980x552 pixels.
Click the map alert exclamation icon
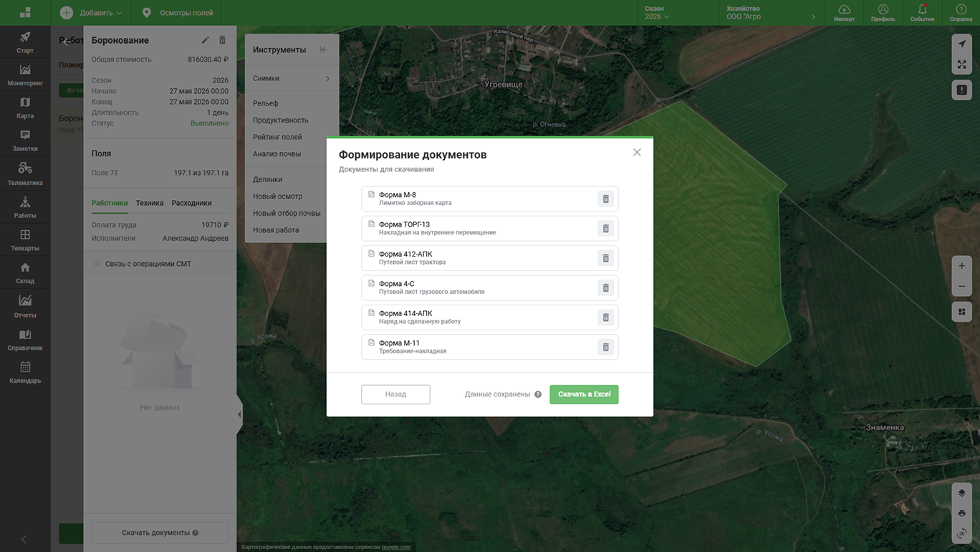pos(961,90)
